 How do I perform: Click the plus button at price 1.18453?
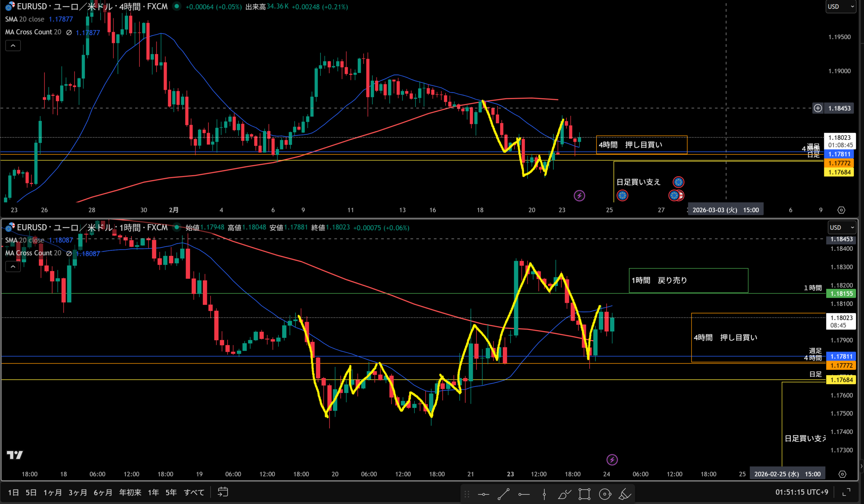coord(818,108)
